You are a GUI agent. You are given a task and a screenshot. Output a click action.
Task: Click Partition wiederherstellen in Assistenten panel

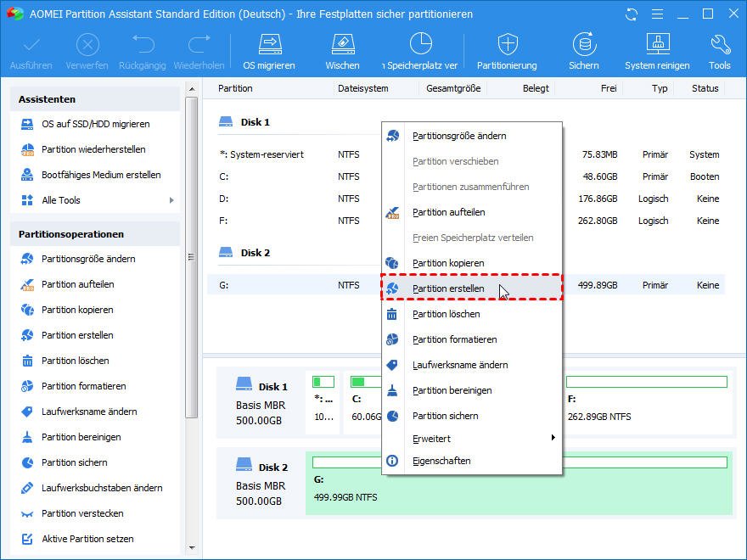[93, 149]
